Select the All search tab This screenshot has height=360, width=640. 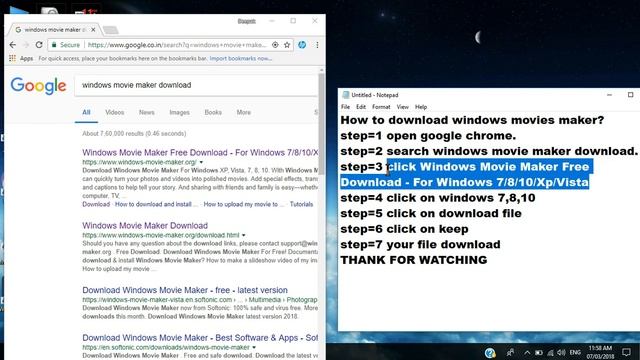[86, 112]
